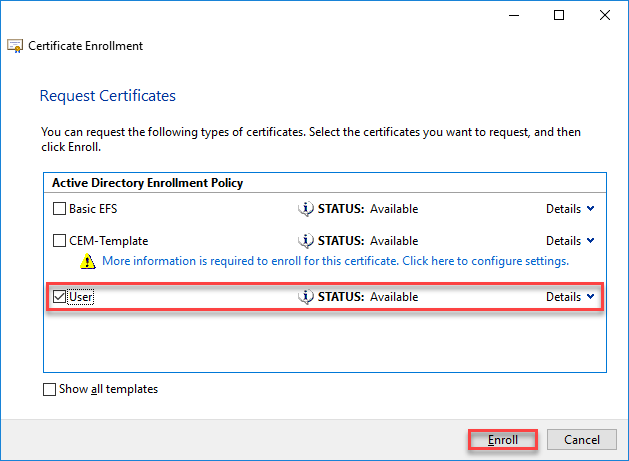
Task: Click the Basic EFS status info icon
Action: tap(306, 209)
